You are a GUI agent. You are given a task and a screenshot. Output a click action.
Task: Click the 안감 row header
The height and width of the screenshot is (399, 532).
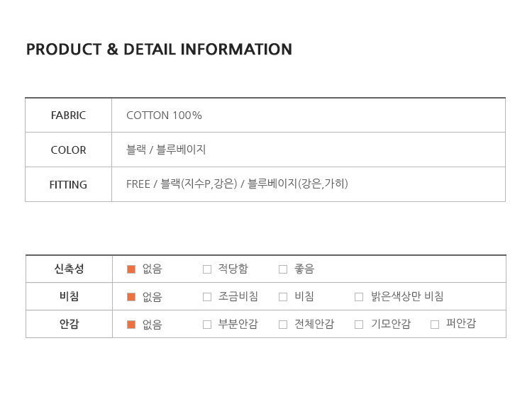point(70,324)
